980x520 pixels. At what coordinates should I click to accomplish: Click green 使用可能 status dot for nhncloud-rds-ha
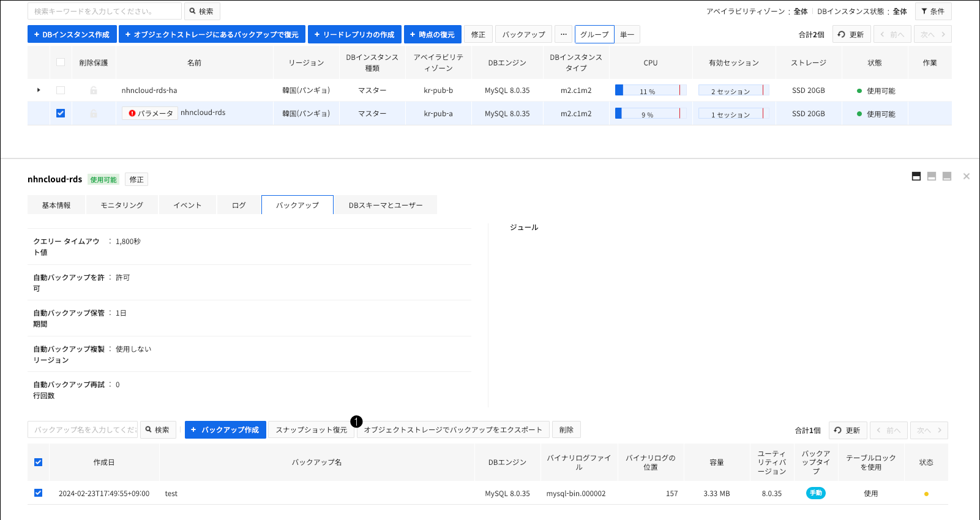859,91
